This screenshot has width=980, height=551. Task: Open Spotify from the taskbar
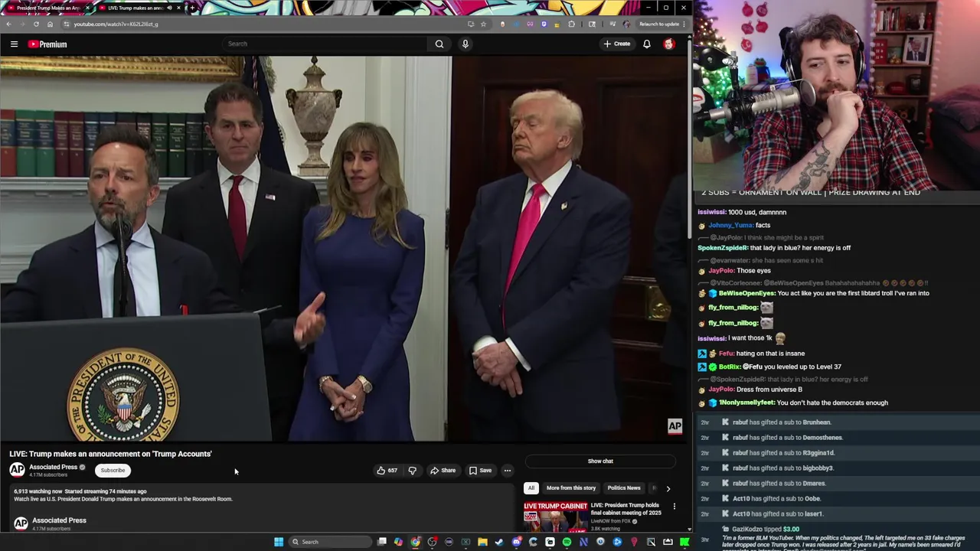[567, 542]
